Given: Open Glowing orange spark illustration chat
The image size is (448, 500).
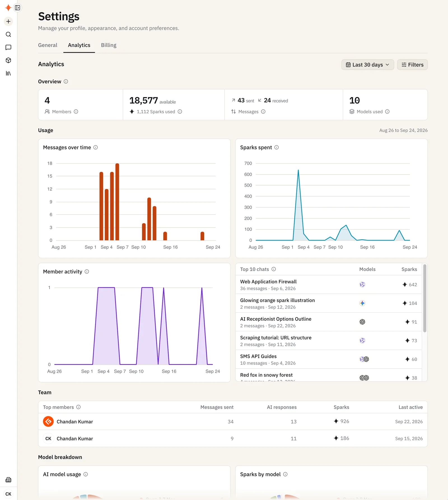Looking at the screenshot, I should click(x=328, y=303).
